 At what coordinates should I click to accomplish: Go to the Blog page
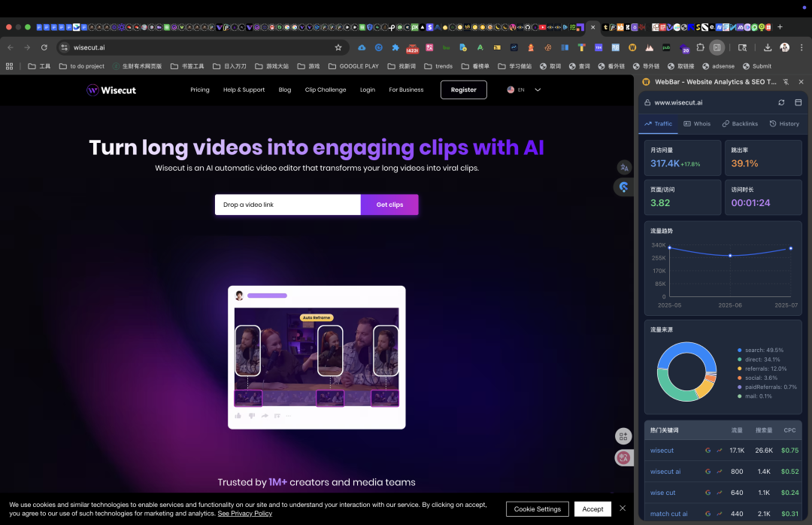click(285, 90)
